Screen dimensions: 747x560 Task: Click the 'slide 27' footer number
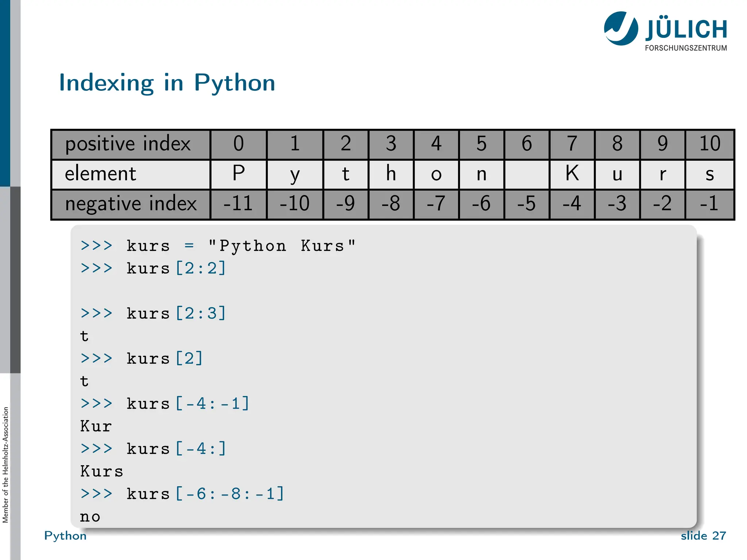pyautogui.click(x=703, y=536)
